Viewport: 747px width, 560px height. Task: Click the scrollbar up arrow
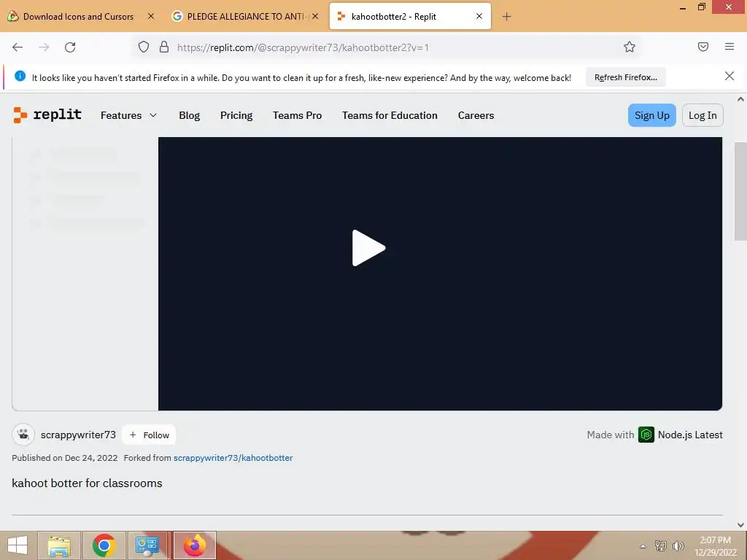740,99
